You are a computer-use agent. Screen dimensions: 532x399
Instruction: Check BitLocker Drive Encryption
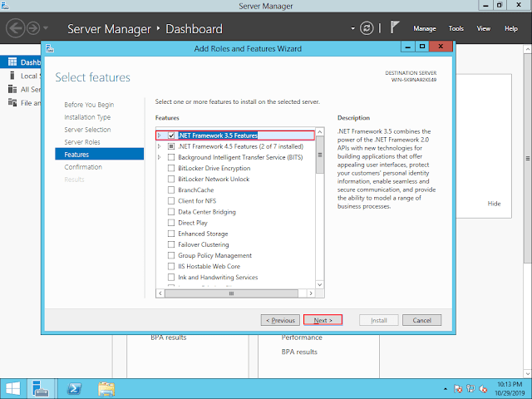click(171, 168)
